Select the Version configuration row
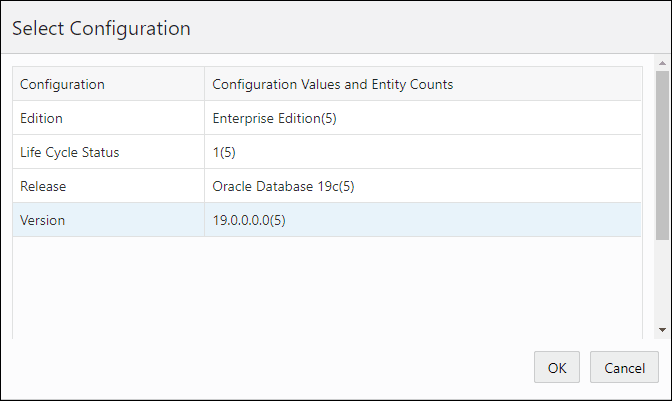672x401 pixels. (108, 220)
